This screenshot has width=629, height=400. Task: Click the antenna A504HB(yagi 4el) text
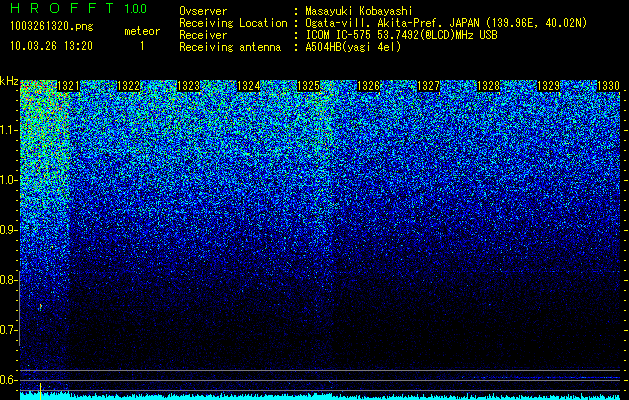point(353,47)
